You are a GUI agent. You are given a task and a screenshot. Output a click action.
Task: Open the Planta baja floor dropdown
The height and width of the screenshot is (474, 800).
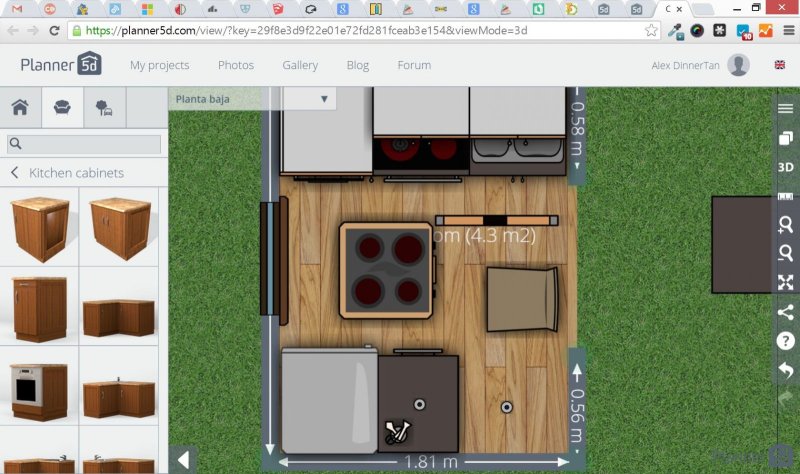tap(252, 99)
